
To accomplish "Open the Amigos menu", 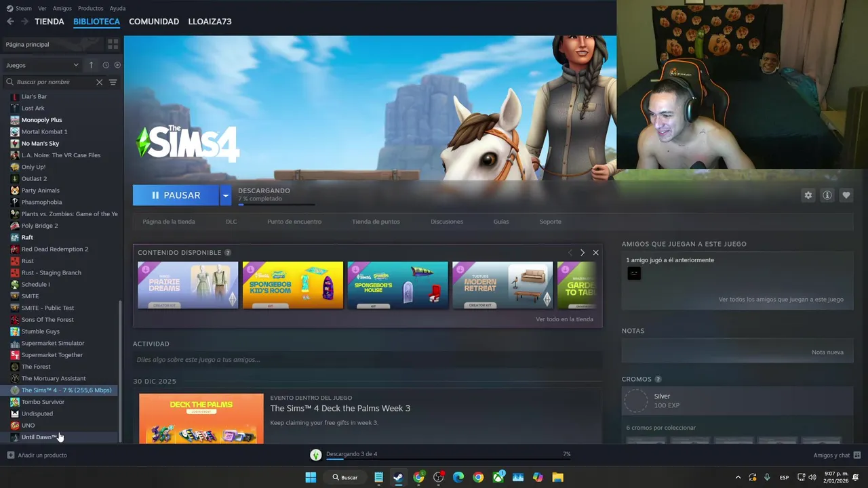I will (62, 8).
